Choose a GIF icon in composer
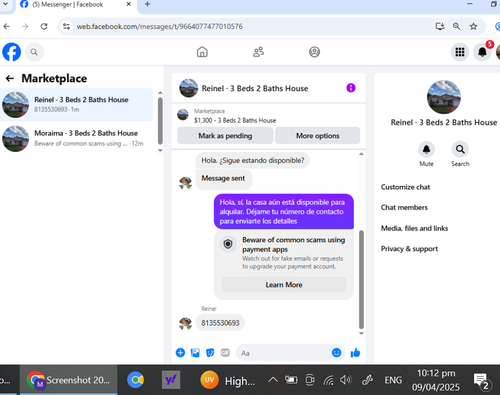Image resolution: width=500 pixels, height=395 pixels. (x=225, y=353)
